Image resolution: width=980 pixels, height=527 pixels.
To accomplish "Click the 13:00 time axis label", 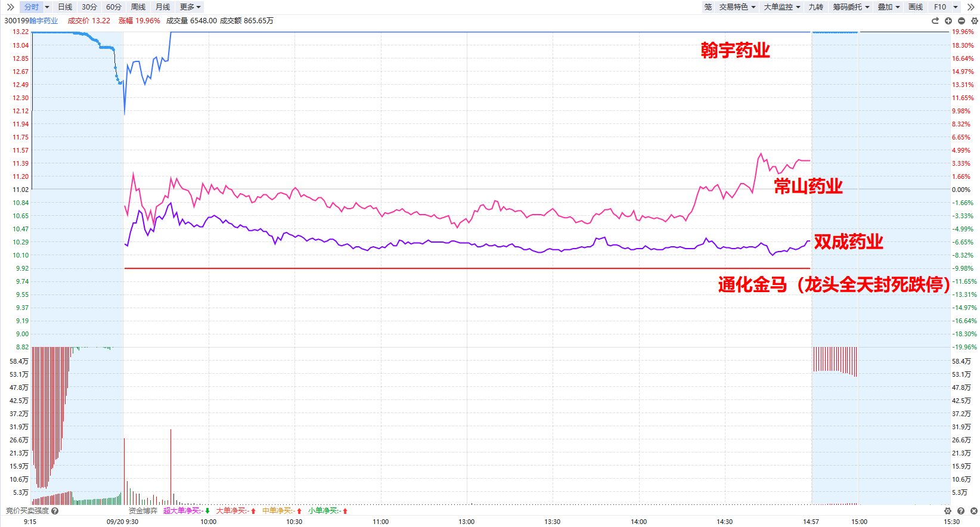I will tap(467, 522).
